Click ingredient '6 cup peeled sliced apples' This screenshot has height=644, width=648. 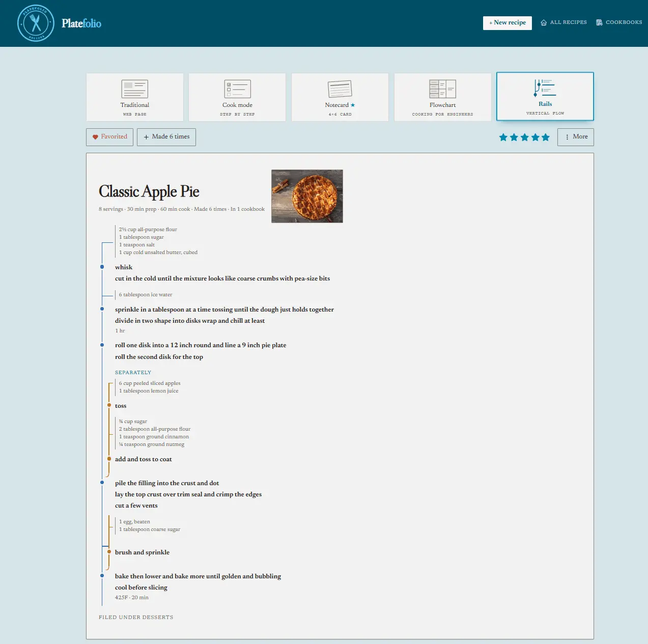(150, 383)
